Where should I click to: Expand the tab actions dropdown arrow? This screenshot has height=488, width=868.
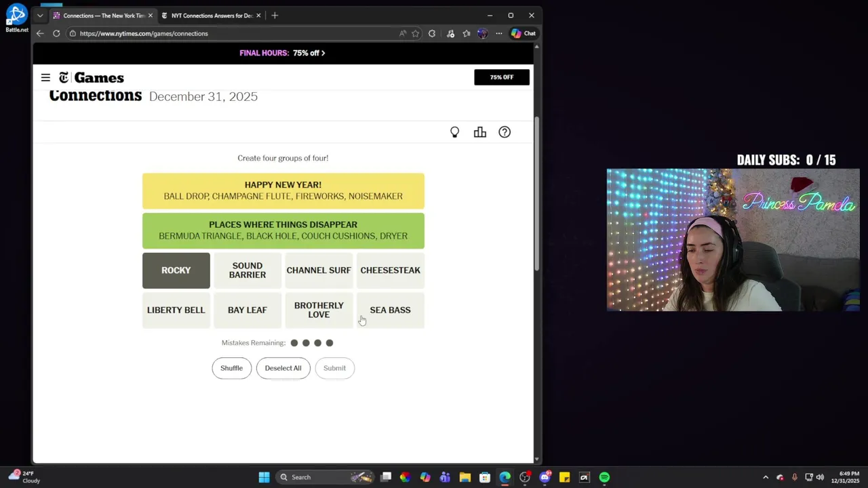[x=40, y=16]
